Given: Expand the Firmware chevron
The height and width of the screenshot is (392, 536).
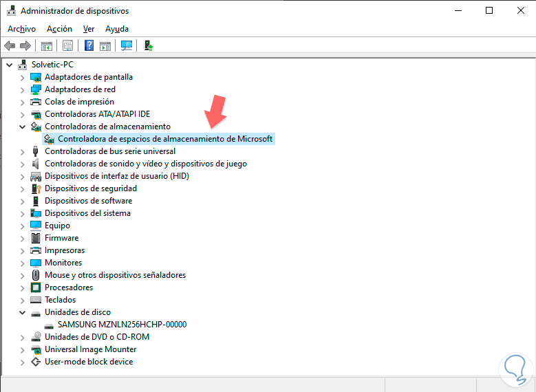Looking at the screenshot, I should [x=22, y=239].
